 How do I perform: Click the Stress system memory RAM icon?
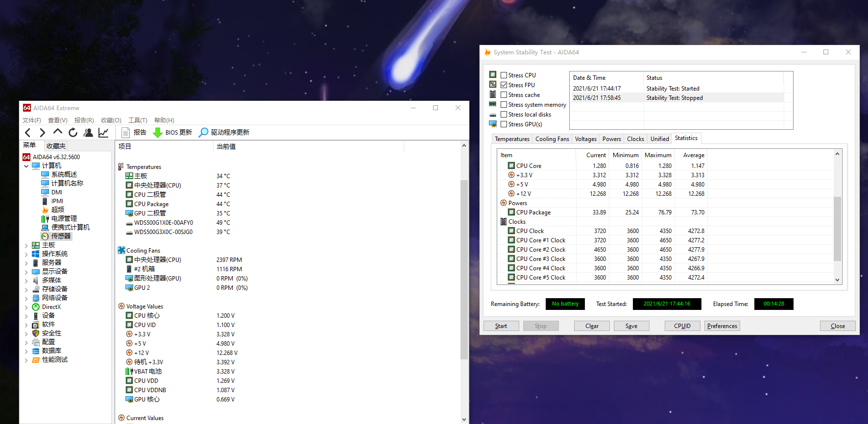click(x=493, y=104)
